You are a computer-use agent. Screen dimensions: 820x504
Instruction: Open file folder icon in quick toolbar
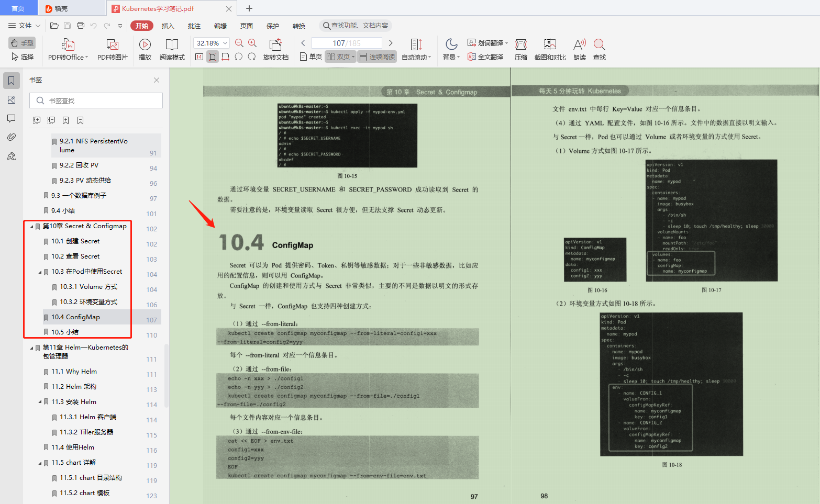tap(54, 26)
